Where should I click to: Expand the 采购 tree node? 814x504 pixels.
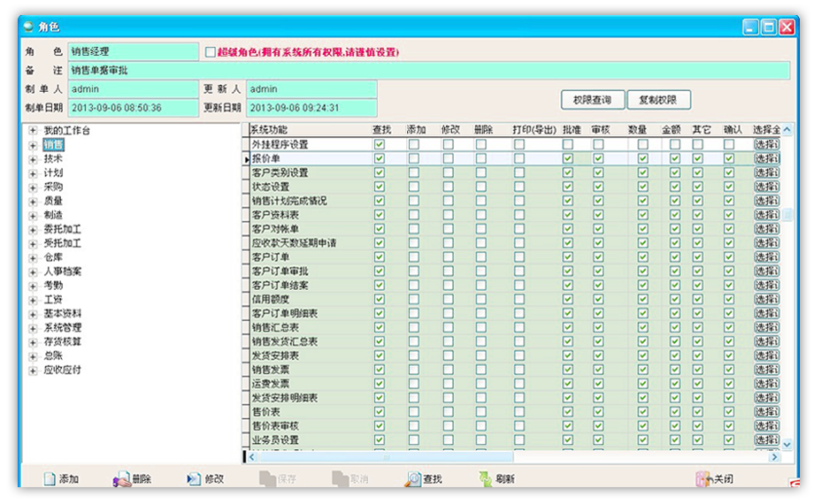(x=33, y=187)
